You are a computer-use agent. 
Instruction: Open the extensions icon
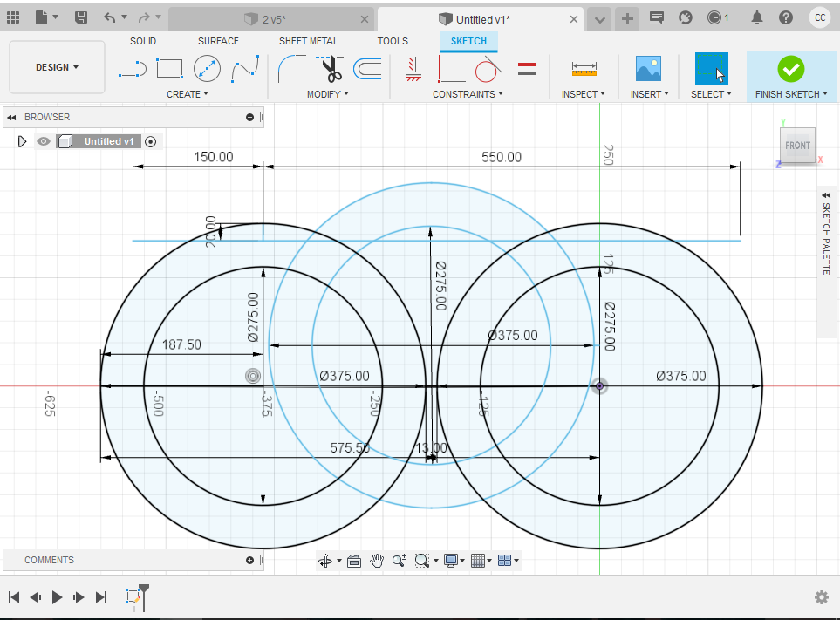pyautogui.click(x=686, y=17)
